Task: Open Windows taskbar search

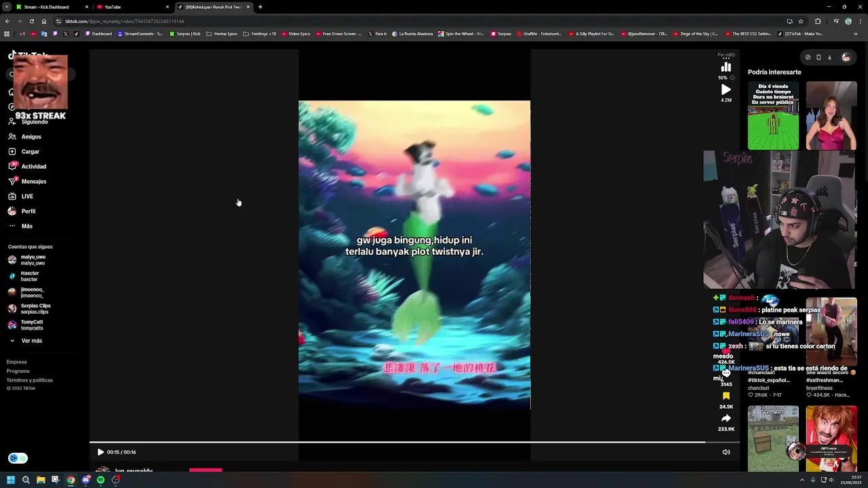Action: (x=26, y=480)
